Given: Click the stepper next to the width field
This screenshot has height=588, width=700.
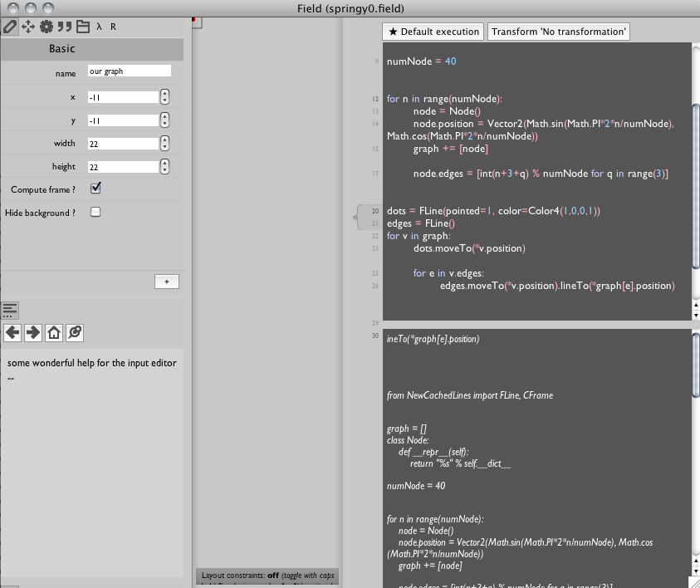Looking at the screenshot, I should [x=164, y=144].
